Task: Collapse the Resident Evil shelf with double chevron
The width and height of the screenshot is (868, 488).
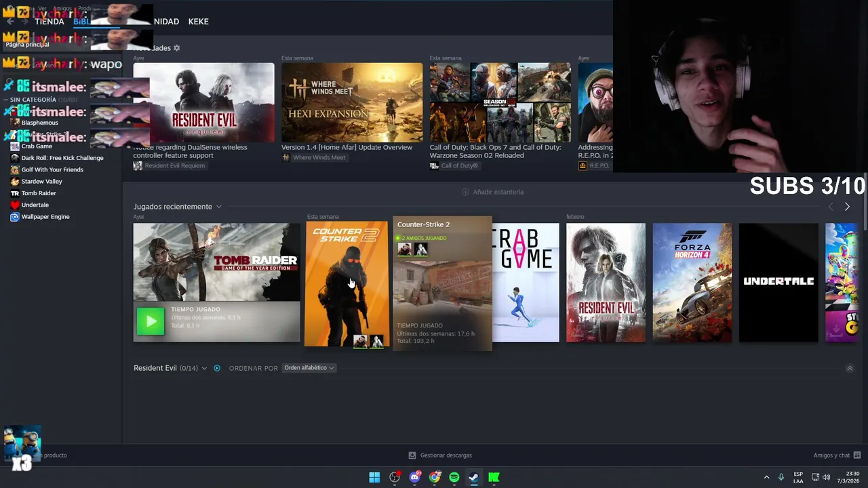Action: (850, 368)
